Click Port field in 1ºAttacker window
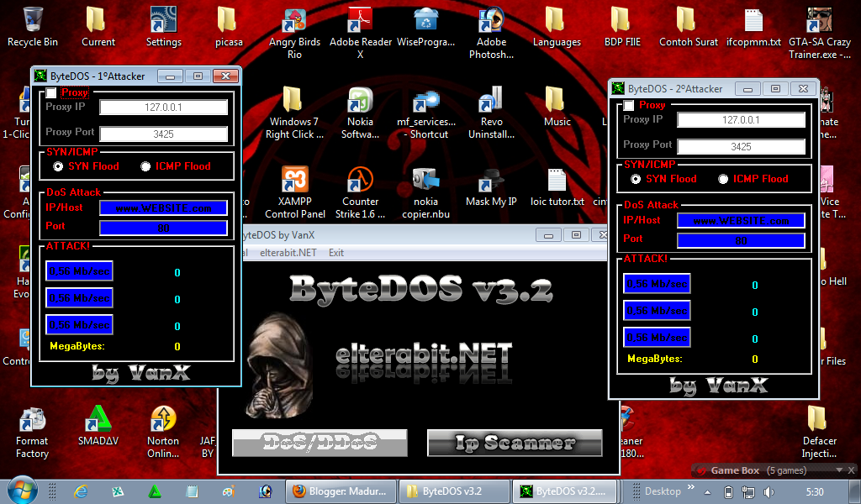Viewport: 861px width, 504px height. tap(164, 228)
